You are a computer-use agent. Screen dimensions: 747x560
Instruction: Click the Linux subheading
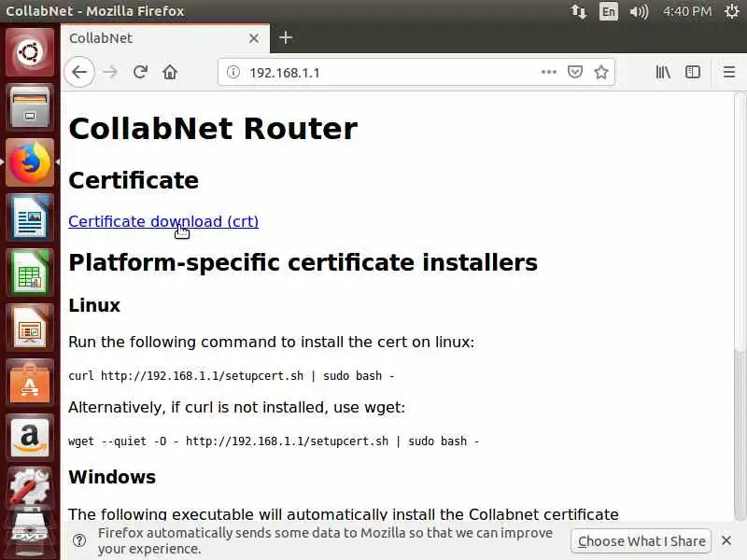click(94, 305)
